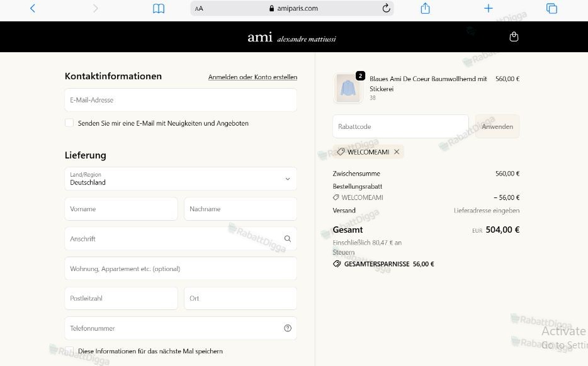Click the Anmelden oder Konto erstellen link

pos(252,77)
